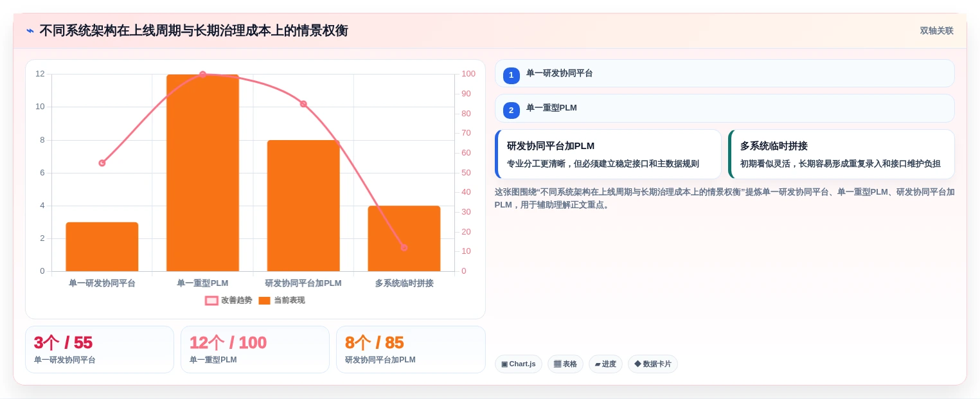Click the orange bar for 单一研发协同平台

(x=102, y=247)
